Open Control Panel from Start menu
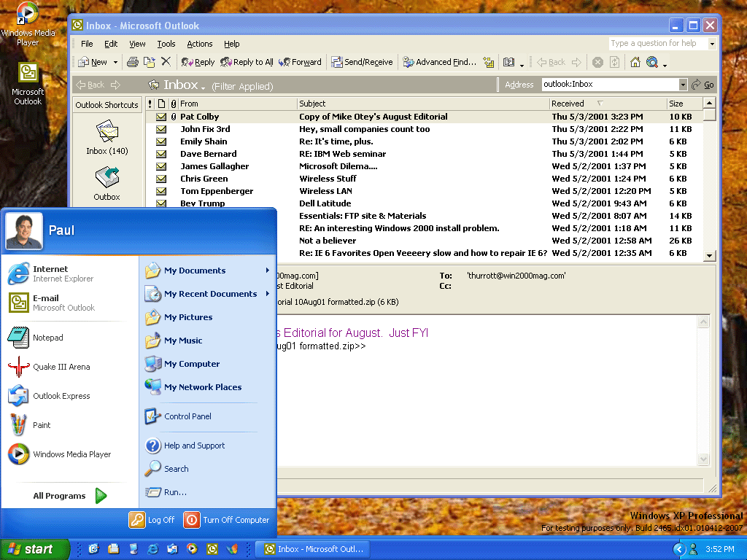This screenshot has width=747, height=560. 187,416
